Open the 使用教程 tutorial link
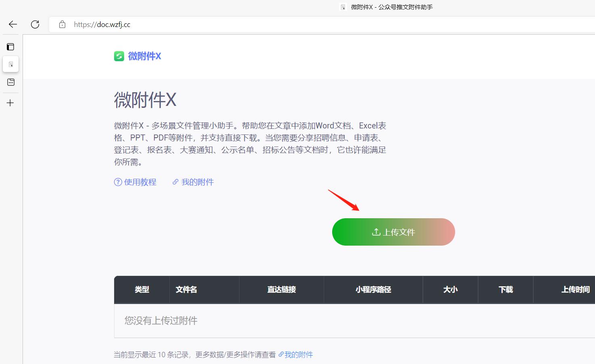This screenshot has width=595, height=364. [x=140, y=182]
